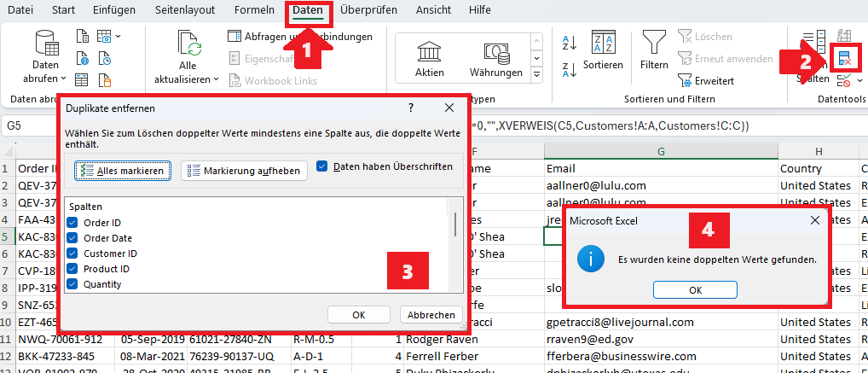Close the Microsoft Excel message box
The image size is (868, 373).
tap(815, 220)
